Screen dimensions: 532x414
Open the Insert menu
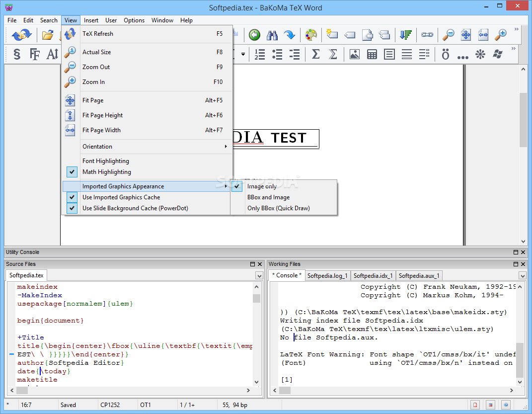point(91,20)
